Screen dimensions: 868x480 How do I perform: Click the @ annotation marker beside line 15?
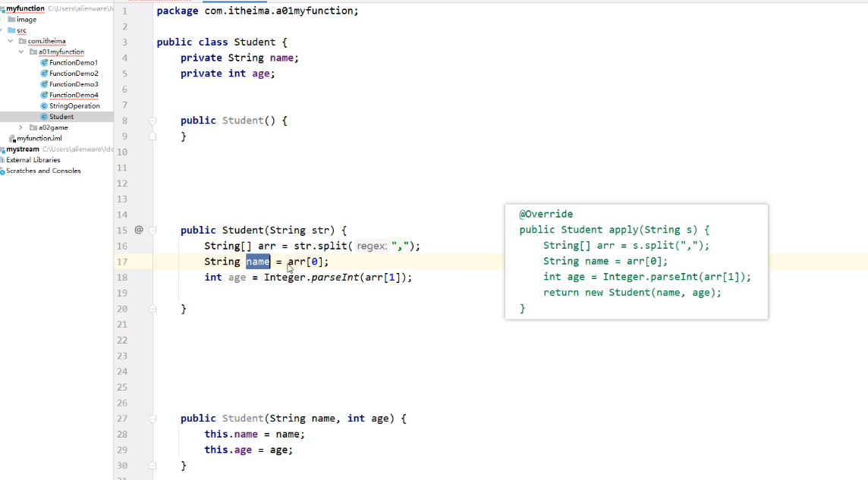139,229
